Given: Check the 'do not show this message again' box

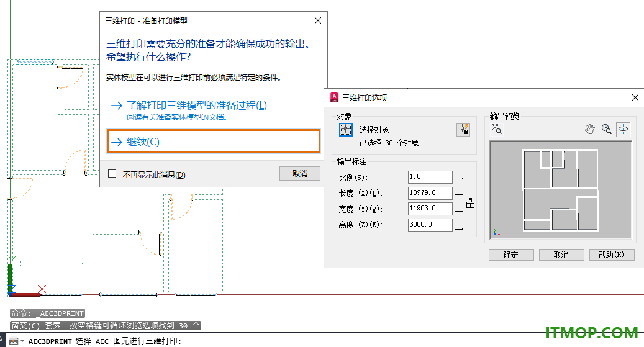Looking at the screenshot, I should (112, 174).
